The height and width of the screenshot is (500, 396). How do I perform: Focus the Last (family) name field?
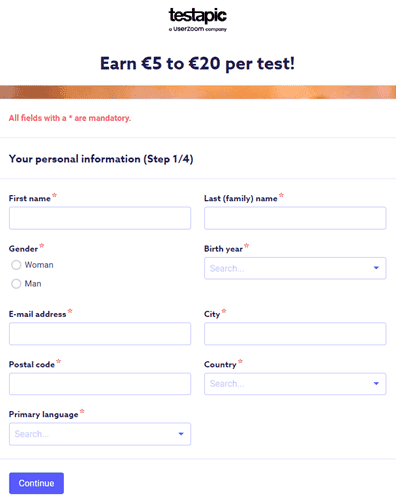(295, 218)
